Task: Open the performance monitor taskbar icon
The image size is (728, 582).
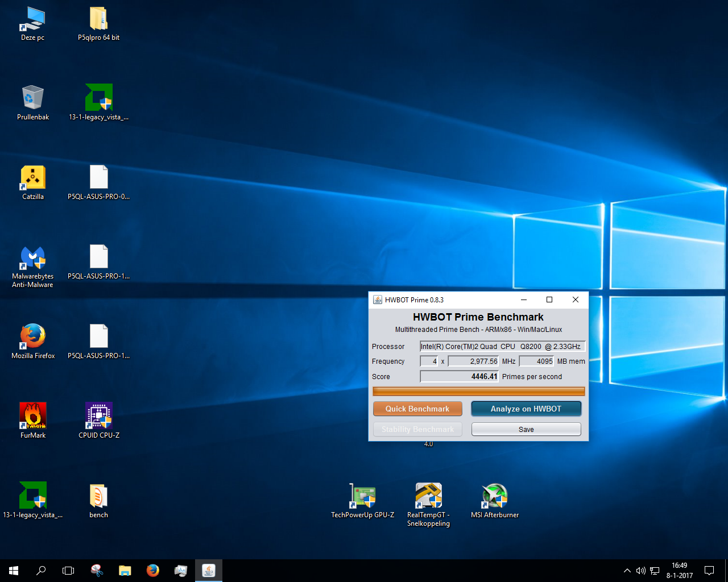Action: click(x=180, y=571)
